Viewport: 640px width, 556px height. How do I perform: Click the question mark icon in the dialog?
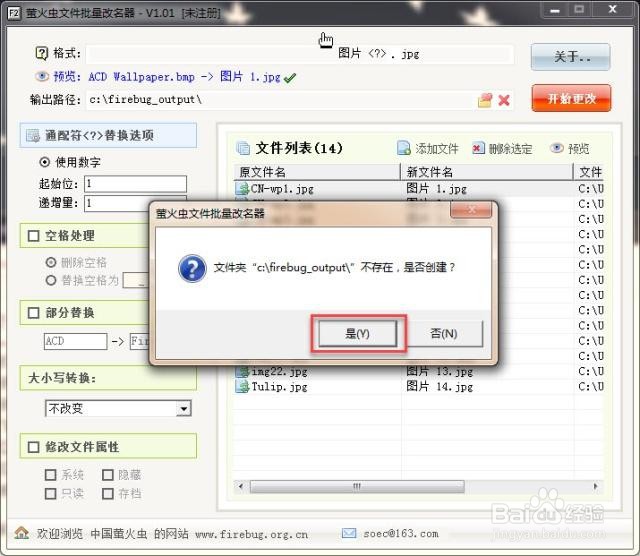click(x=192, y=268)
